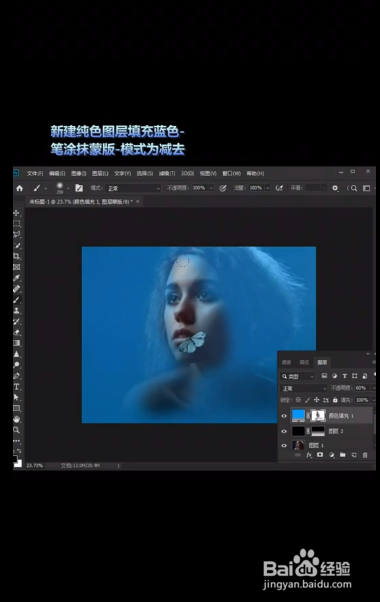
Task: Select the Move tool
Action: point(17,213)
